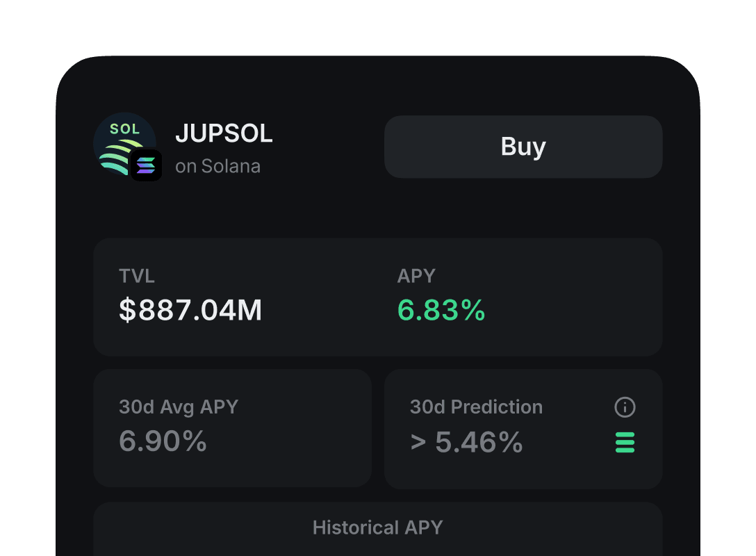This screenshot has width=756, height=556.
Task: Click the 30d Prediction label
Action: 476,407
